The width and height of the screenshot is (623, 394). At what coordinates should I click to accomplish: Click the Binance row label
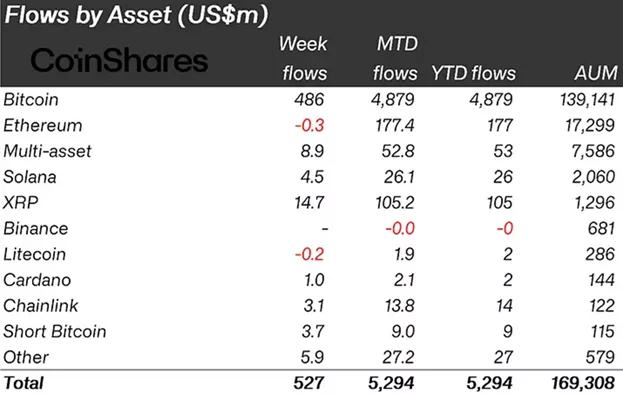36,229
